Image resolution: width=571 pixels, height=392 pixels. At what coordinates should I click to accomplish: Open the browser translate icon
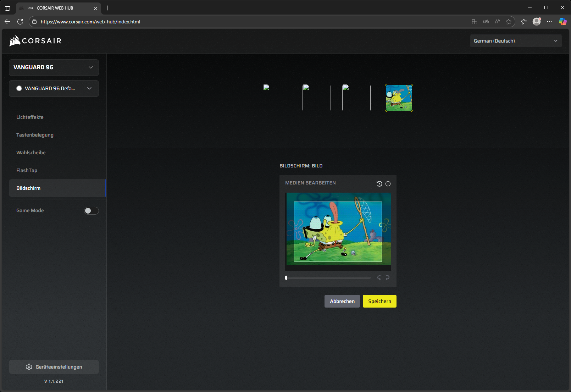(x=486, y=22)
